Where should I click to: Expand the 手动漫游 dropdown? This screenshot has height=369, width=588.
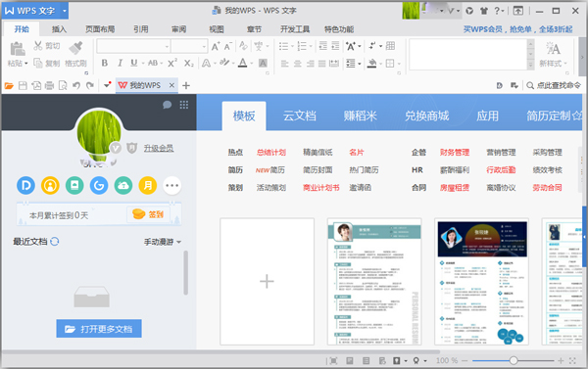[x=163, y=242]
